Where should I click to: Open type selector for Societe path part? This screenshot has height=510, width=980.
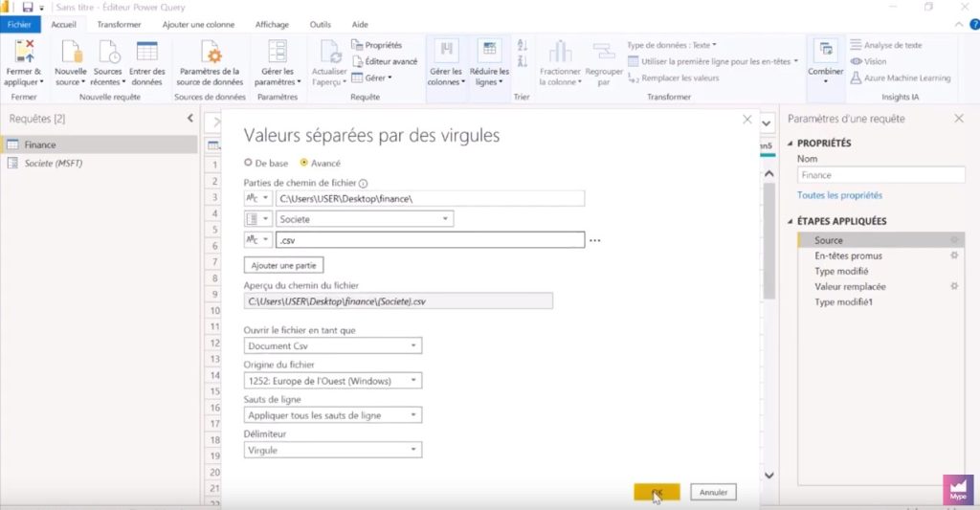(x=257, y=219)
